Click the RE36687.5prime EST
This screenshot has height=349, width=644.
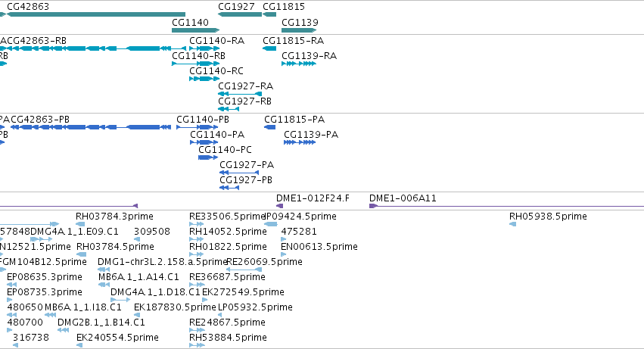pos(197,285)
